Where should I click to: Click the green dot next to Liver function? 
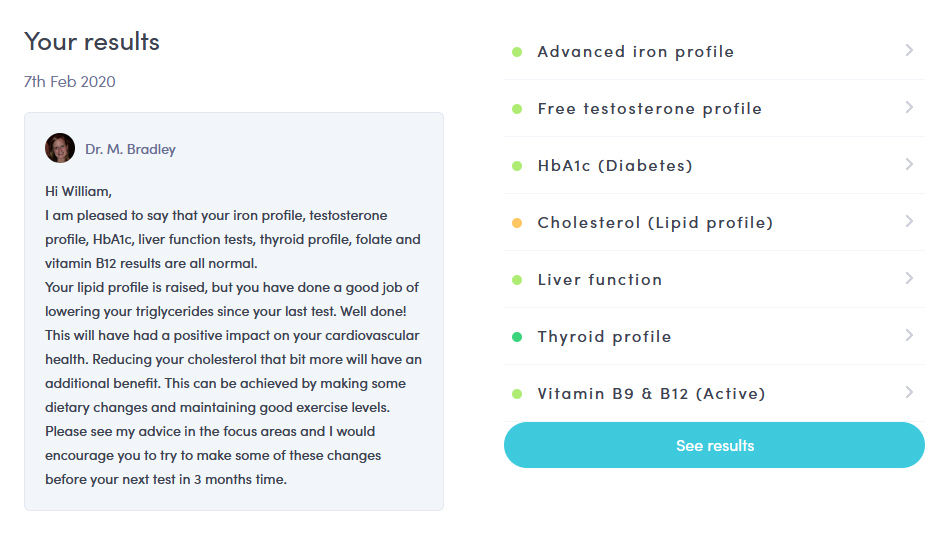click(x=517, y=280)
